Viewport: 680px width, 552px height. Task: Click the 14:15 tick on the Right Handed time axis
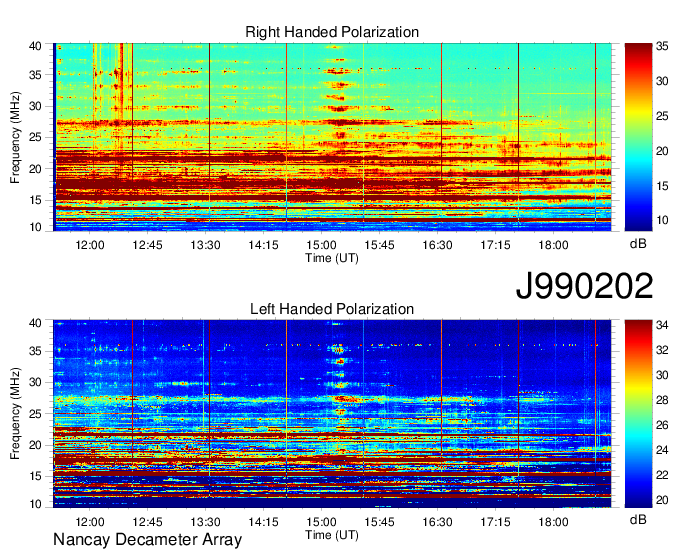[263, 245]
